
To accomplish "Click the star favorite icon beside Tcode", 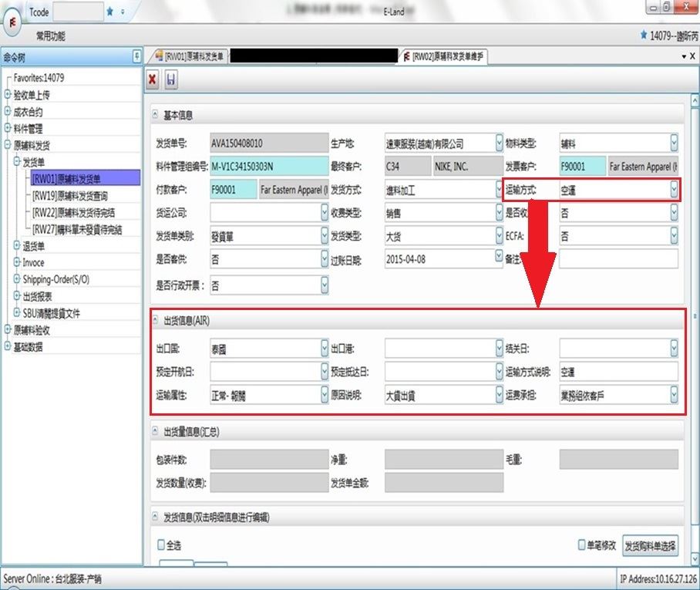I will pyautogui.click(x=110, y=12).
